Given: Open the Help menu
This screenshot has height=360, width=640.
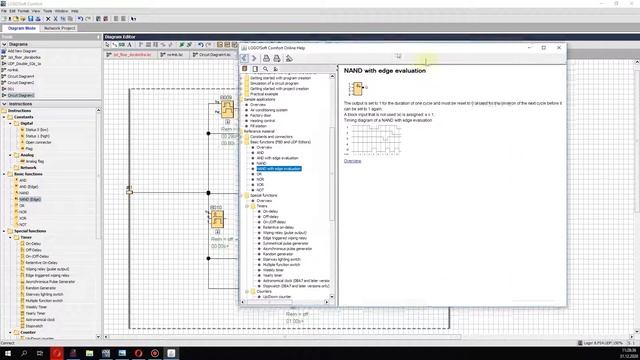Looking at the screenshot, I should coord(75,11).
